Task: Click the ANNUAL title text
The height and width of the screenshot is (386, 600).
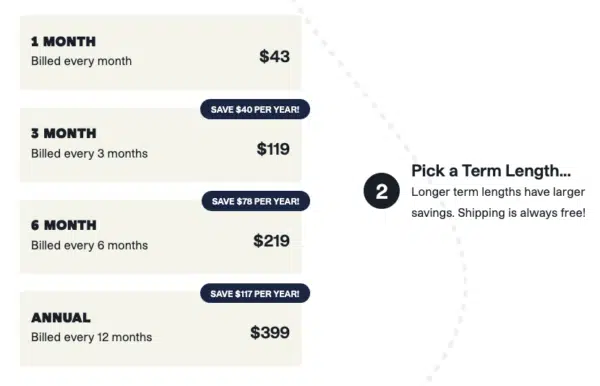Action: point(61,318)
